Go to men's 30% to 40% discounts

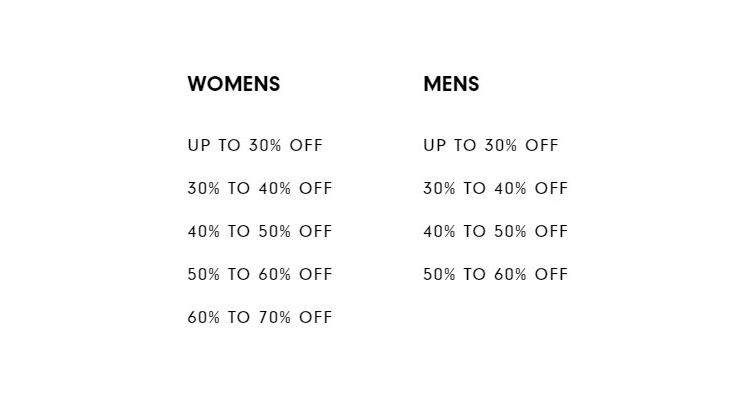tap(496, 189)
